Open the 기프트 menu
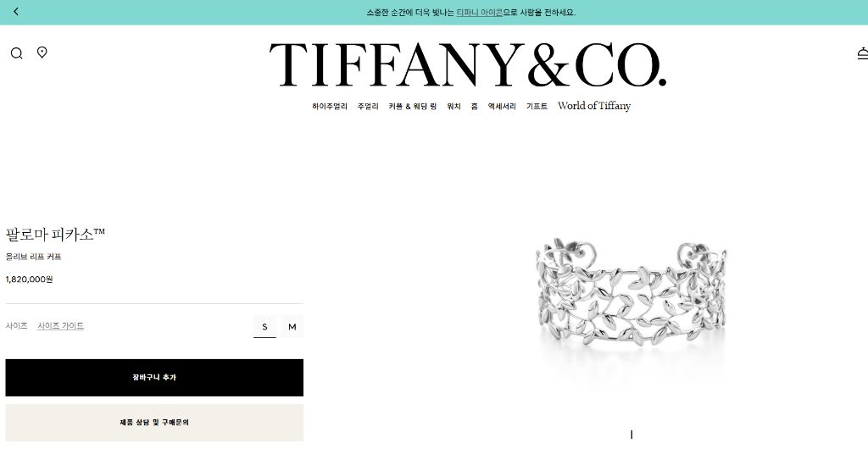The width and height of the screenshot is (868, 454). pos(537,106)
